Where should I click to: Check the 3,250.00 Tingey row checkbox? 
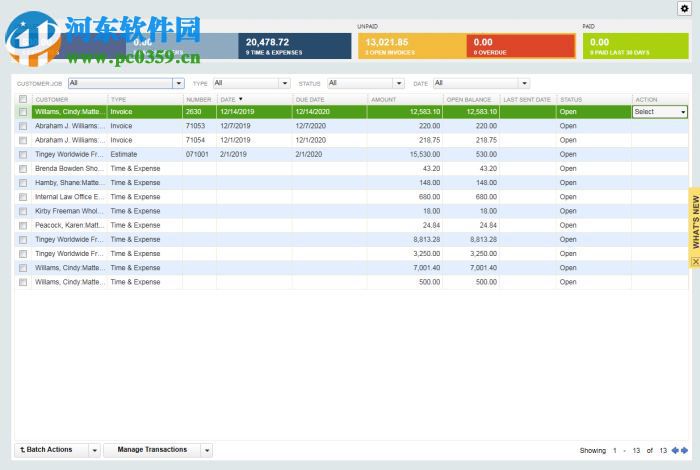[23, 254]
